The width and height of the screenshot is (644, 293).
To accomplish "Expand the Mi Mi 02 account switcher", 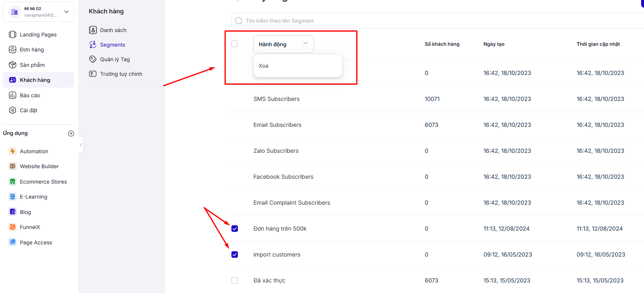I will pyautogui.click(x=66, y=12).
